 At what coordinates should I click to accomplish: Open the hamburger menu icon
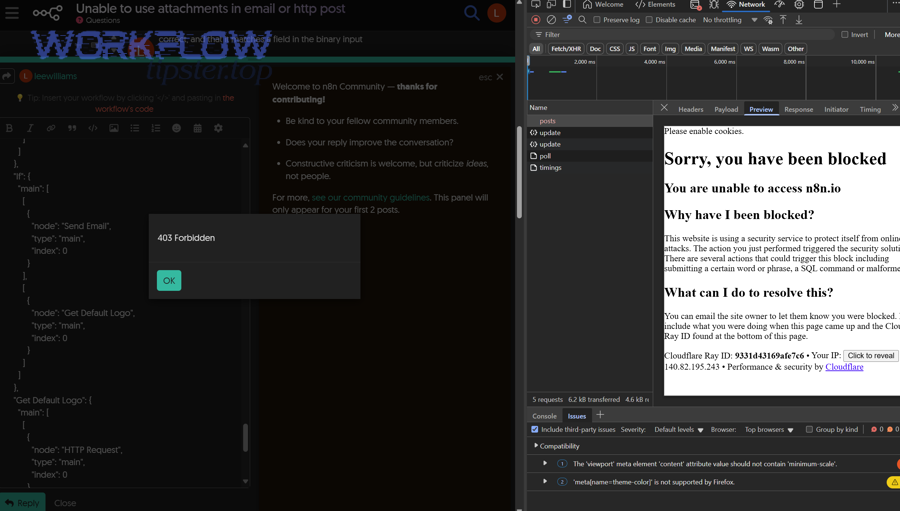click(x=12, y=12)
